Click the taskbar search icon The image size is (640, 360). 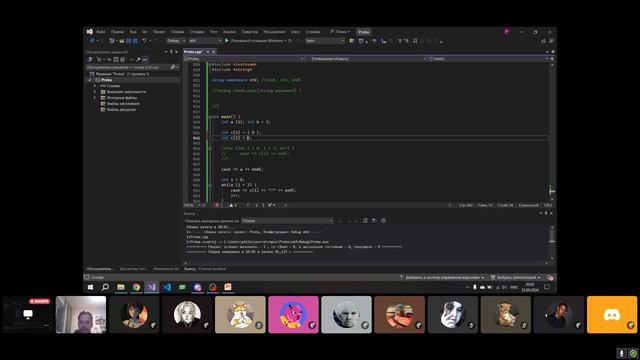click(x=105, y=287)
